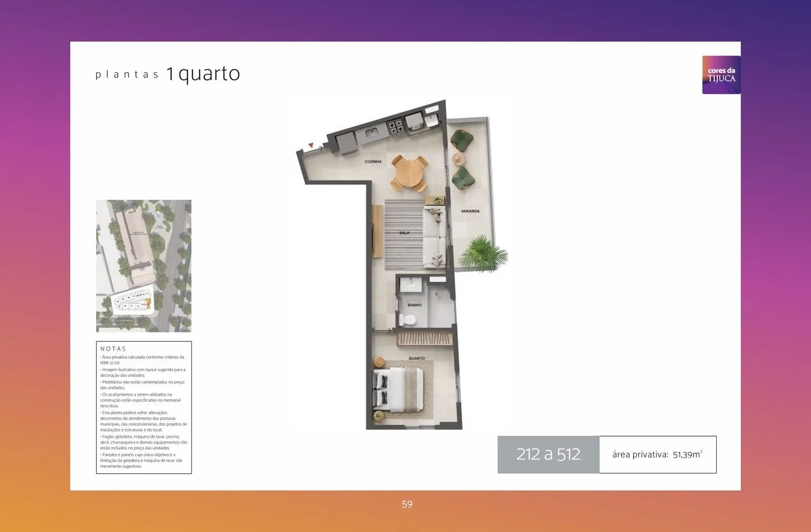Click the bathroom sink
The height and width of the screenshot is (532, 811).
[x=411, y=284]
